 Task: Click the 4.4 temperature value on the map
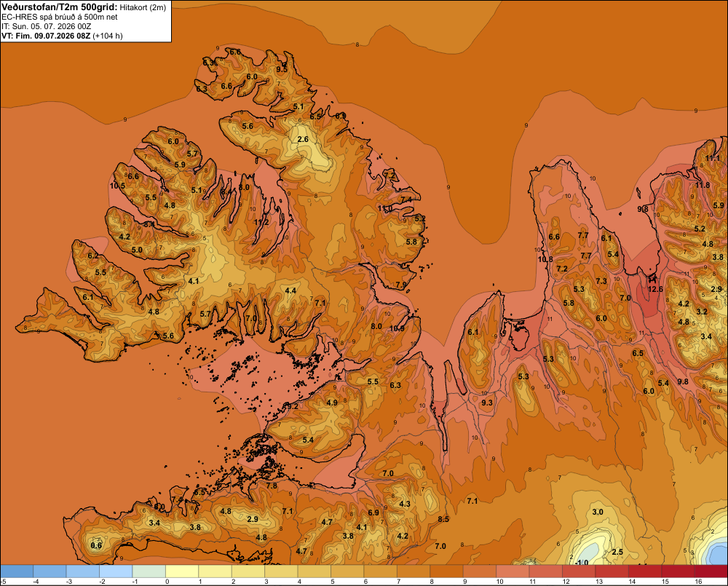pyautogui.click(x=290, y=290)
